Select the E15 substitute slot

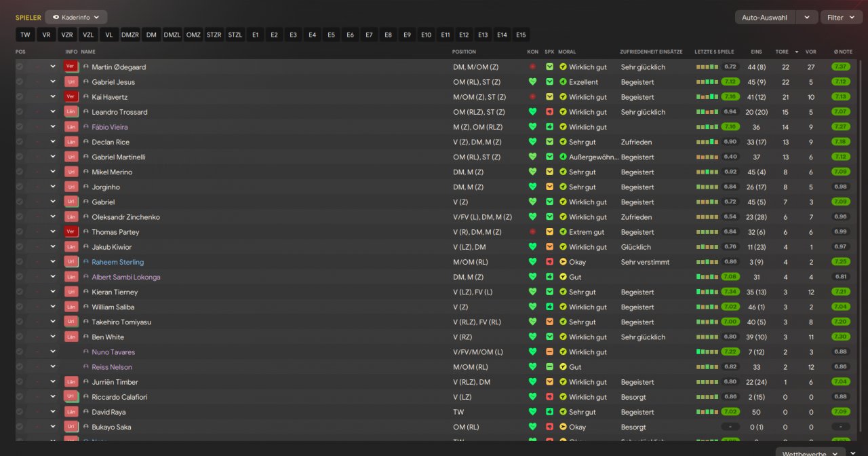click(x=521, y=35)
